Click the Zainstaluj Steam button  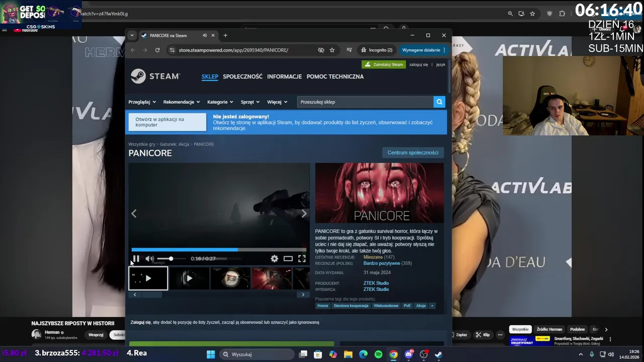click(x=383, y=64)
